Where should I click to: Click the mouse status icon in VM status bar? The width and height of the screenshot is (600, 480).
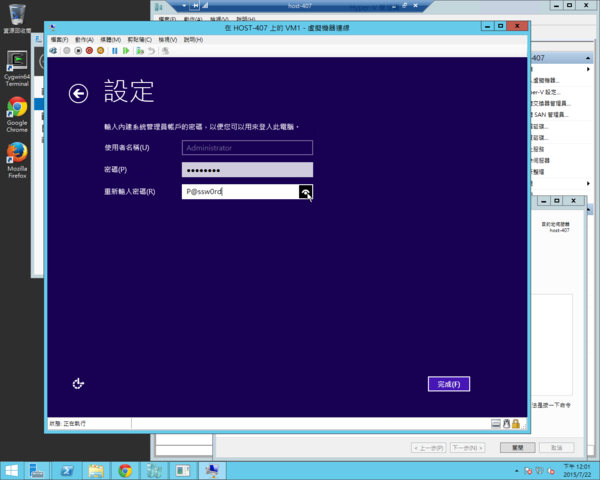pyautogui.click(x=506, y=423)
